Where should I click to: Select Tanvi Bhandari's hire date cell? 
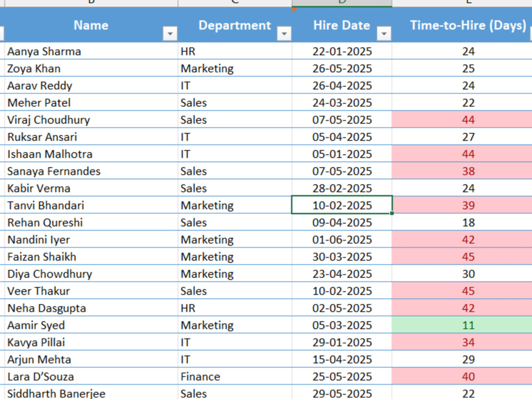342,205
